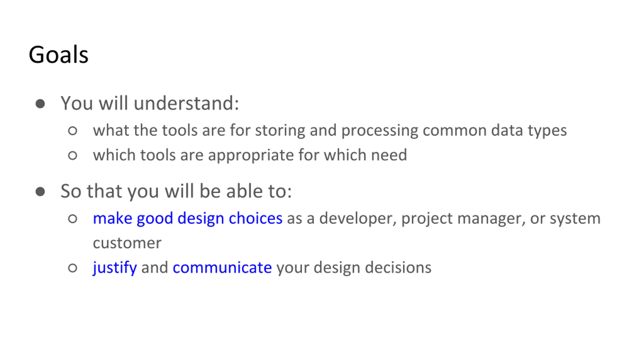644x362 pixels.
Task: Select the hollow bullet before "which tools are"
Action: coord(72,155)
